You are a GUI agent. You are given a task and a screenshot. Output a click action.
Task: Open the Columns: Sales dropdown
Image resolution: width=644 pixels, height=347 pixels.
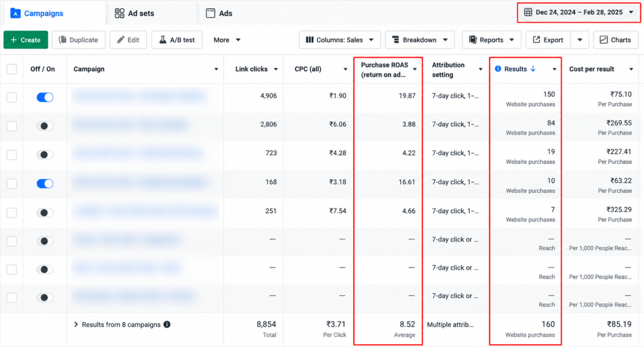340,40
